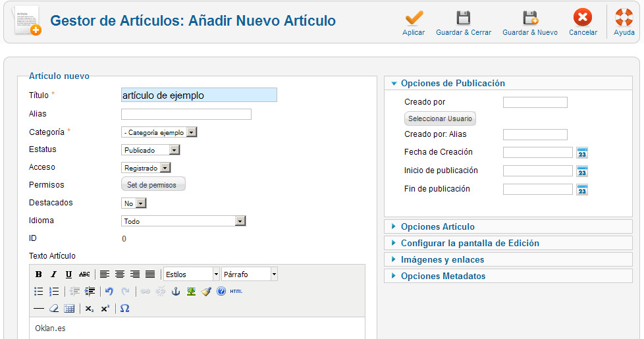Edit HTML source code
Image resolution: width=644 pixels, height=339 pixels.
pyautogui.click(x=236, y=292)
